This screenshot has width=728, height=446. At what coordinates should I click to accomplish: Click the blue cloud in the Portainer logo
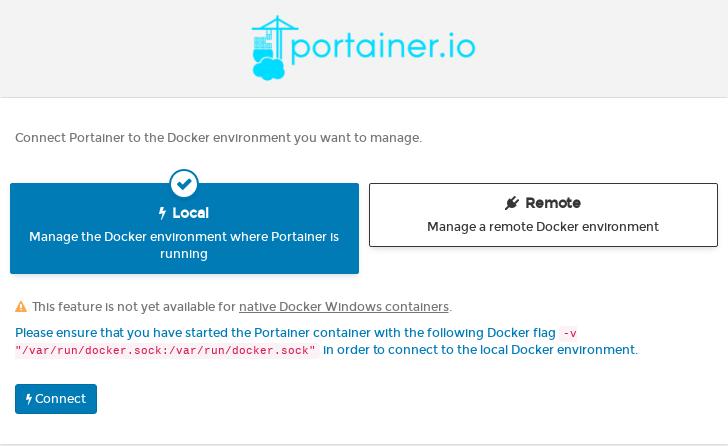point(268,68)
